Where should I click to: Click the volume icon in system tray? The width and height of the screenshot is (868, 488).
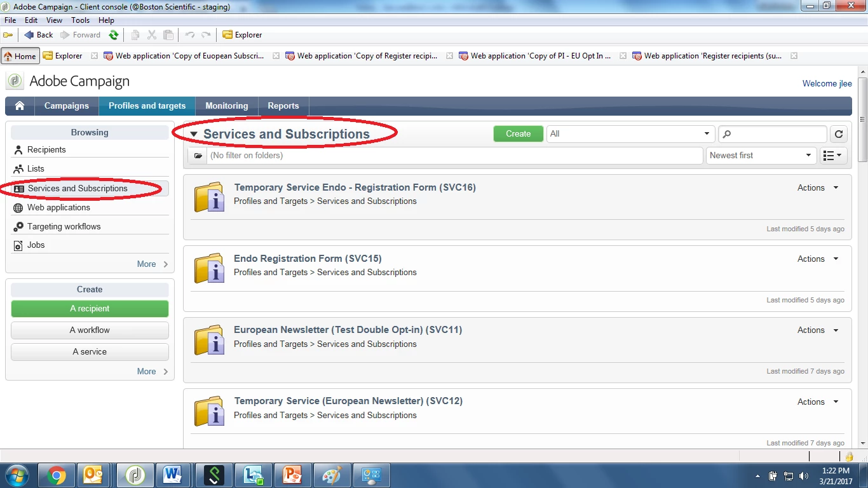point(804,476)
